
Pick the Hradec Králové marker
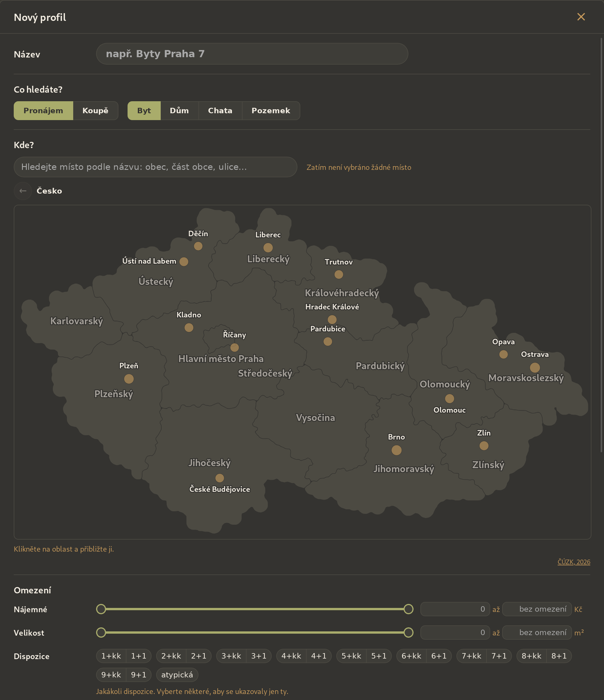332,319
